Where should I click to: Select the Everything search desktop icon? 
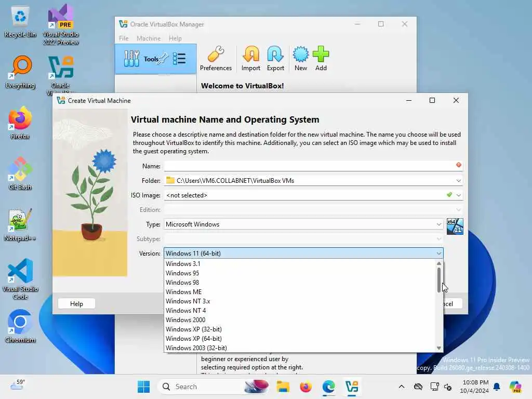(x=20, y=72)
